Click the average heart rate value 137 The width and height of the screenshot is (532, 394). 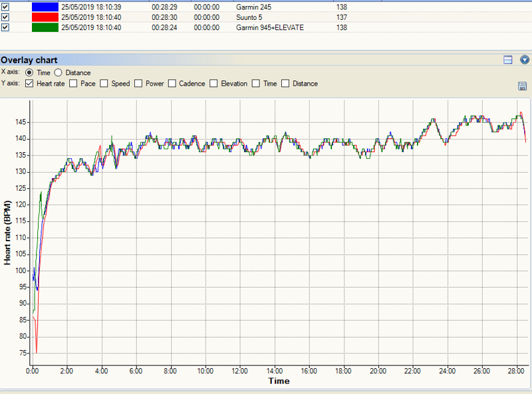[342, 17]
